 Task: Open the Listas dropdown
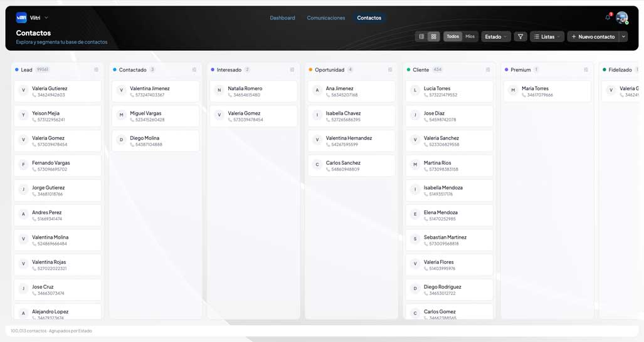547,36
